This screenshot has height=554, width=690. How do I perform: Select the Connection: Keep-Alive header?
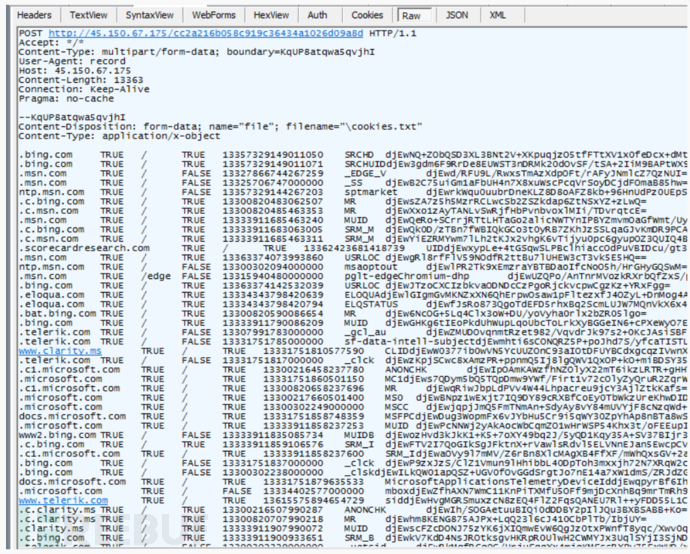84,89
